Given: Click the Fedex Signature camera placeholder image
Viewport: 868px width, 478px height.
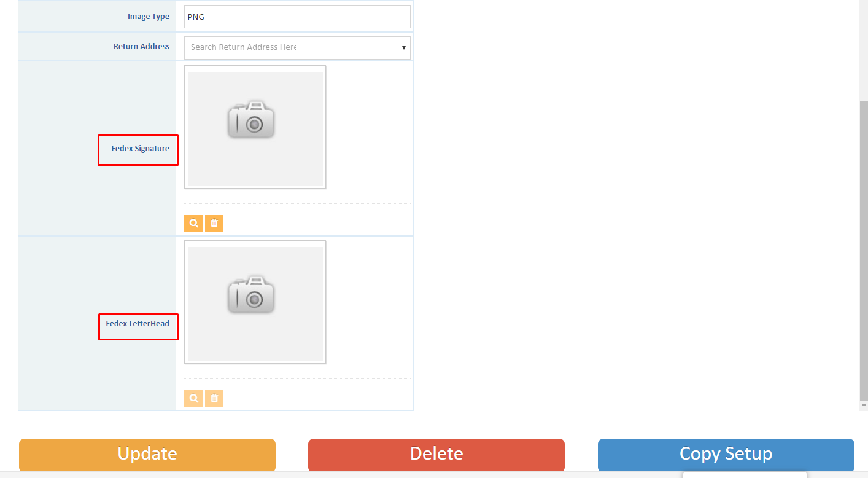Looking at the screenshot, I should 255,128.
